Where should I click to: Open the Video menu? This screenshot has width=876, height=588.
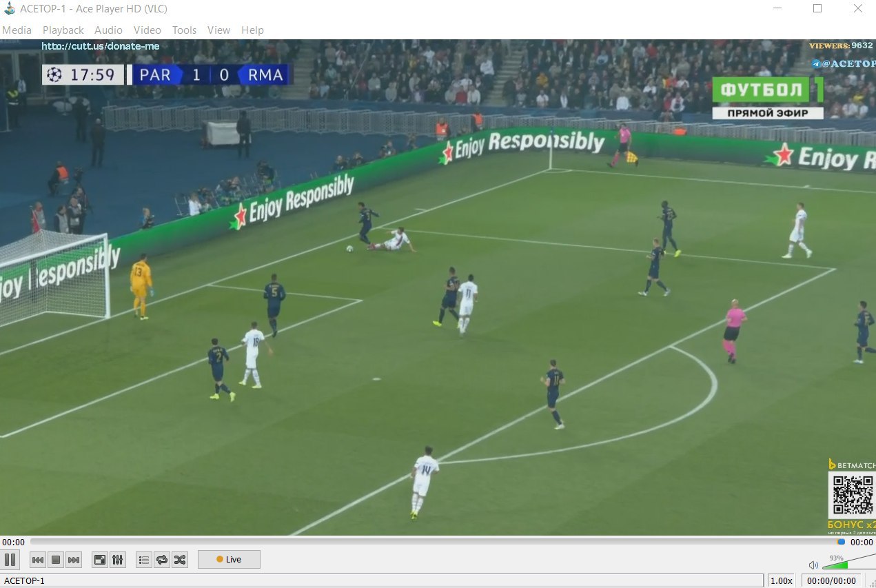(147, 30)
